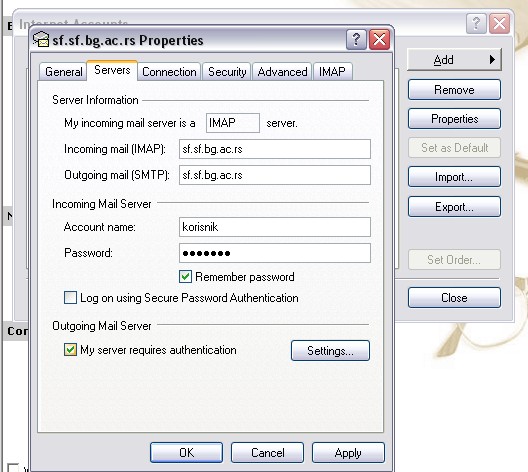This screenshot has height=472, width=528.
Task: Click the mail account icon in Properties title bar
Action: pos(41,39)
